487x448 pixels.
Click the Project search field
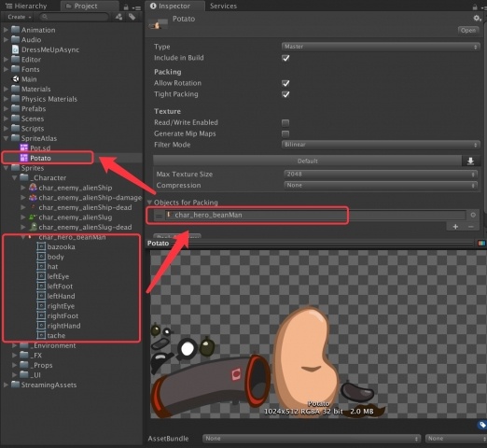click(75, 17)
